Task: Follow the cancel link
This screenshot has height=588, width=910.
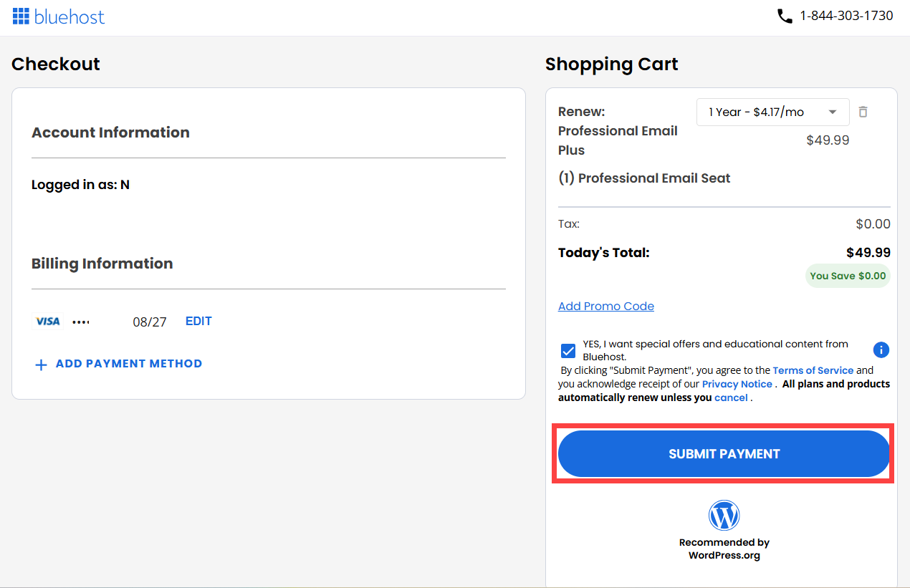Action: point(731,397)
